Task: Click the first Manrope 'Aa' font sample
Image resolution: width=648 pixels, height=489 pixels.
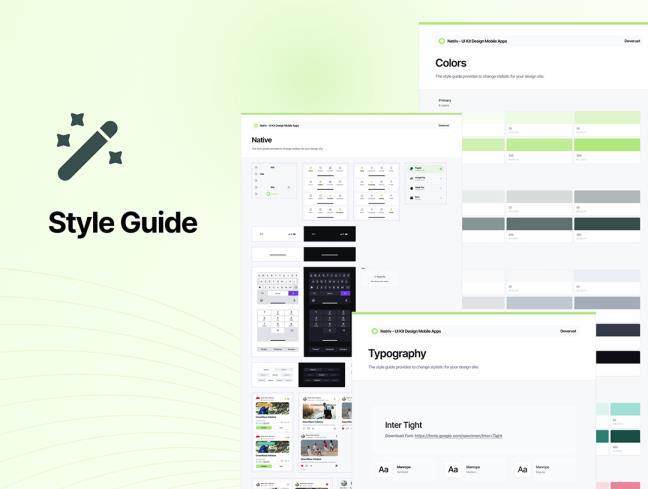Action: [383, 469]
